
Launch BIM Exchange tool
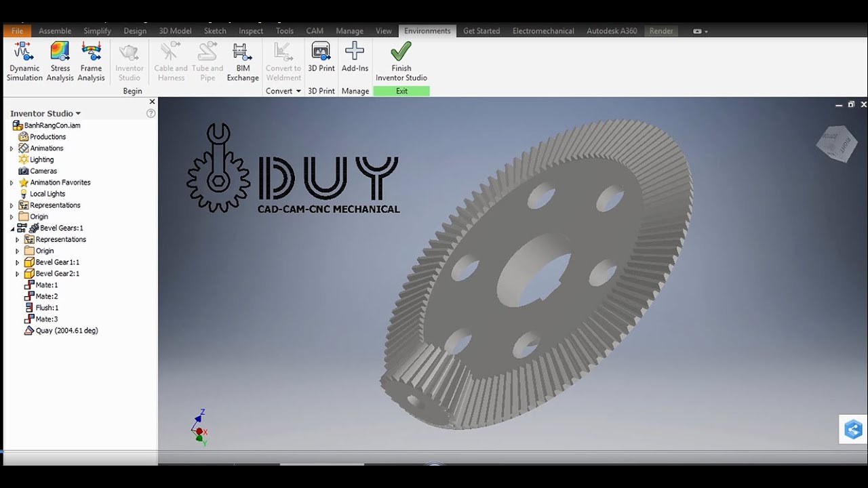click(243, 62)
